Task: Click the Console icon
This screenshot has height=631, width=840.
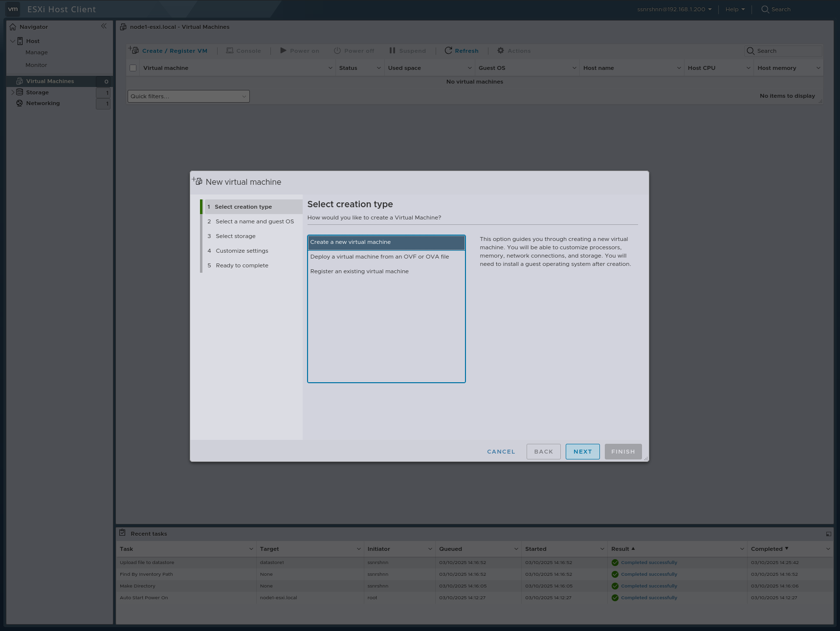Action: pos(229,50)
